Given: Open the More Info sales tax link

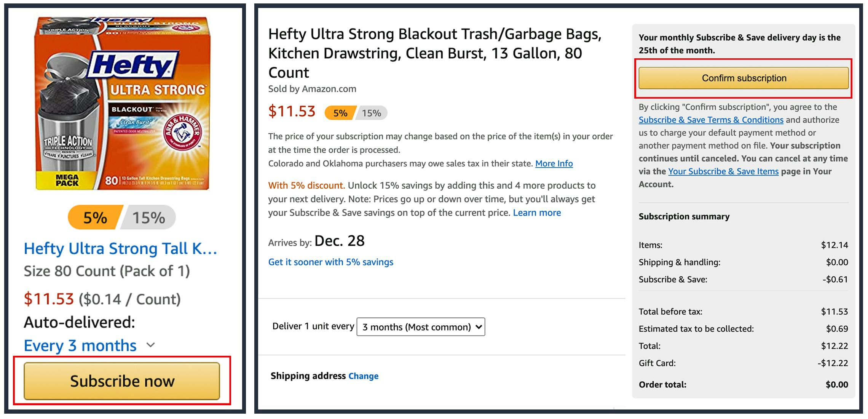Looking at the screenshot, I should (554, 163).
